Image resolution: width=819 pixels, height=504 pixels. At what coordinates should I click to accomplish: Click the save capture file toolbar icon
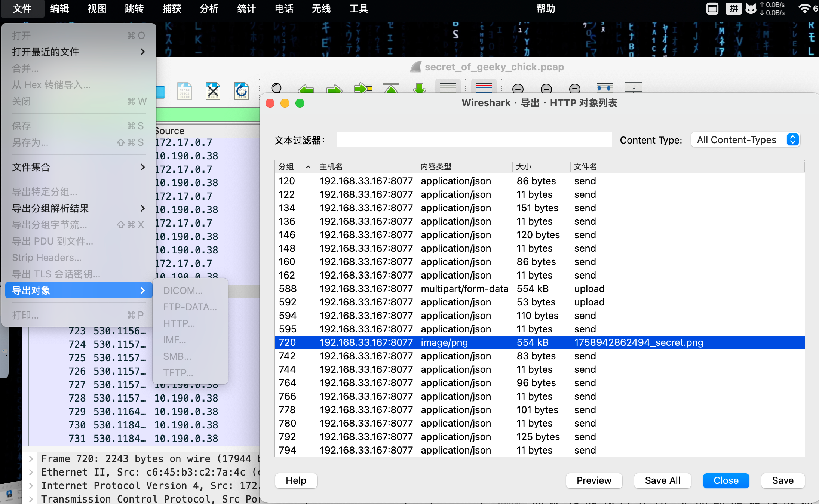coord(185,91)
